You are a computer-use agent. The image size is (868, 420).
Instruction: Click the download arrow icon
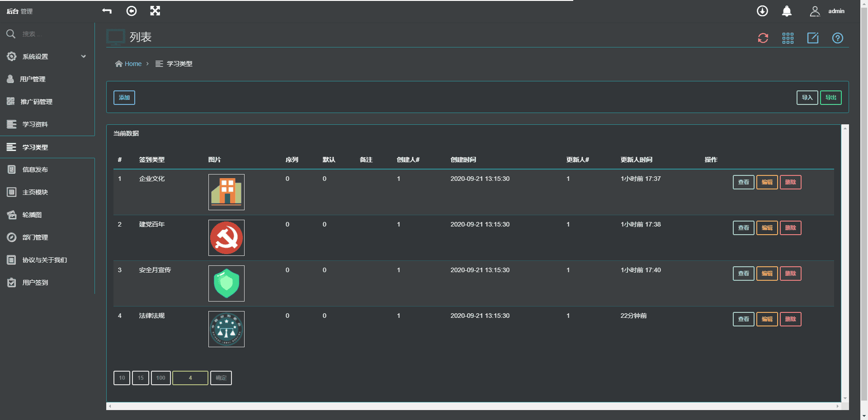click(x=762, y=11)
